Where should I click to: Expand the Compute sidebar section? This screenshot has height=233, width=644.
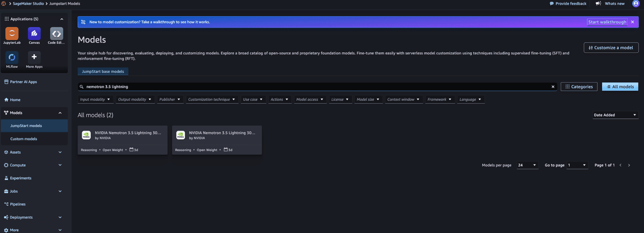pyautogui.click(x=60, y=165)
